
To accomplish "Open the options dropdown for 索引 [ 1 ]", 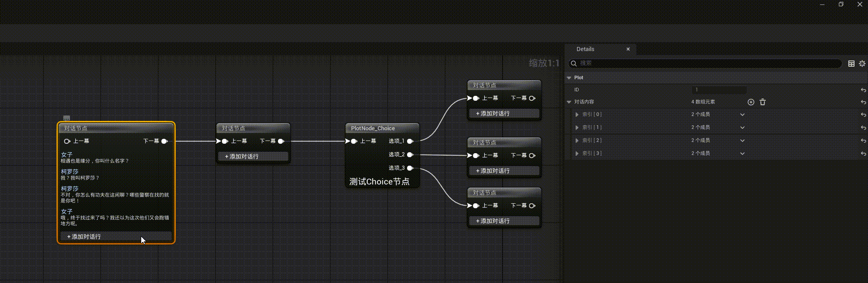I will pos(742,128).
